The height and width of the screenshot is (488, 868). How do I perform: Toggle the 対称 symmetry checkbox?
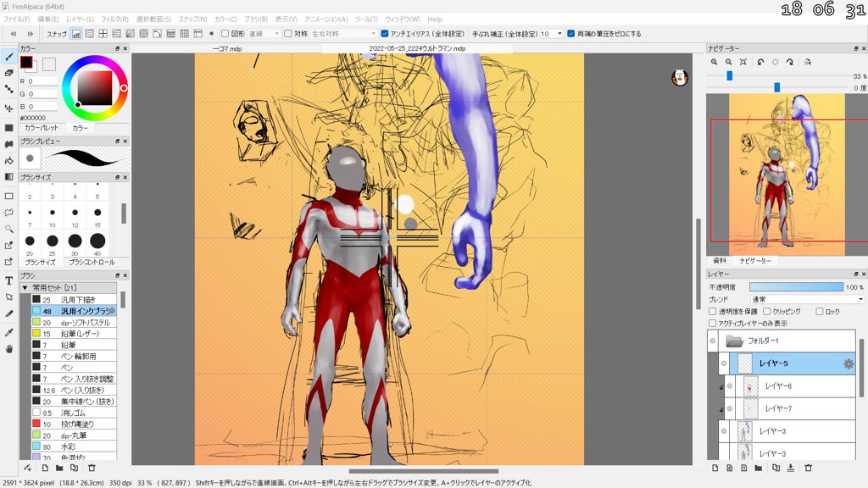click(x=288, y=34)
